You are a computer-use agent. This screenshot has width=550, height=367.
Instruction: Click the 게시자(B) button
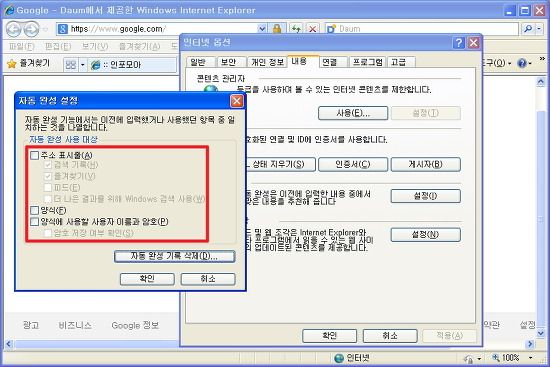tap(425, 164)
